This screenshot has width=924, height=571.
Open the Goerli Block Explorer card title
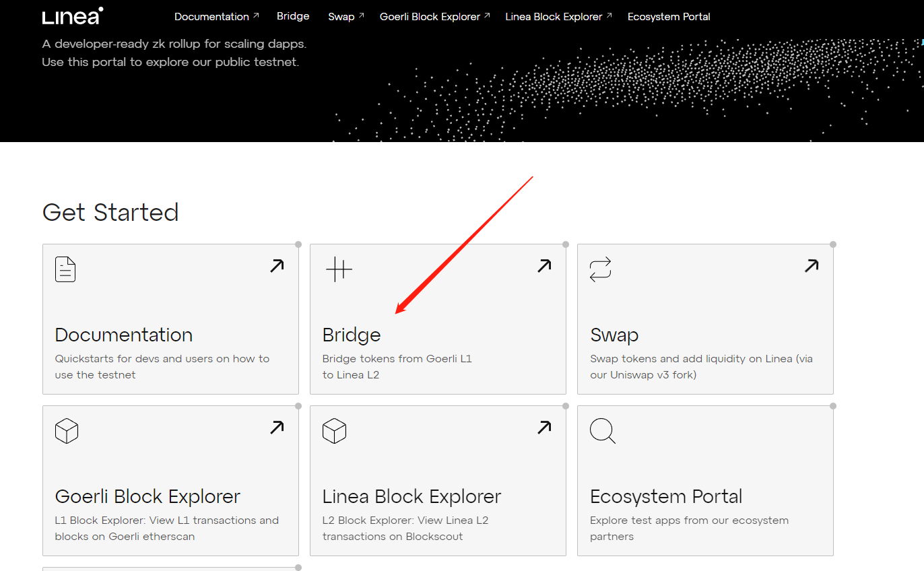pyautogui.click(x=147, y=497)
